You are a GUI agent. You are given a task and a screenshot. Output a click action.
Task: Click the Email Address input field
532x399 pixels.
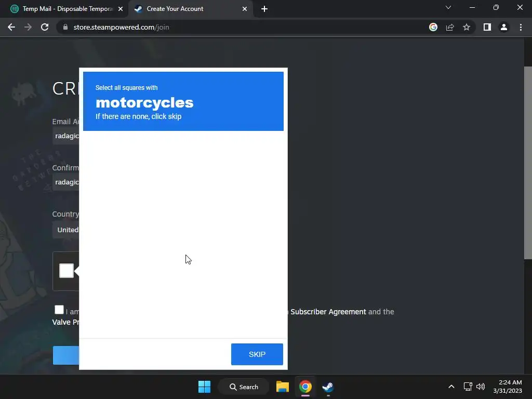coord(66,136)
